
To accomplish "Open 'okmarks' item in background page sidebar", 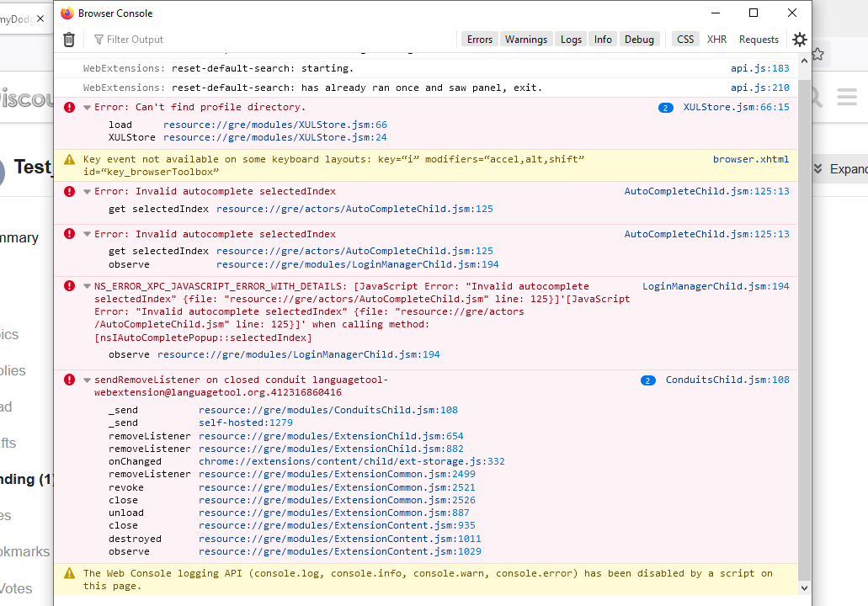I will 25,551.
